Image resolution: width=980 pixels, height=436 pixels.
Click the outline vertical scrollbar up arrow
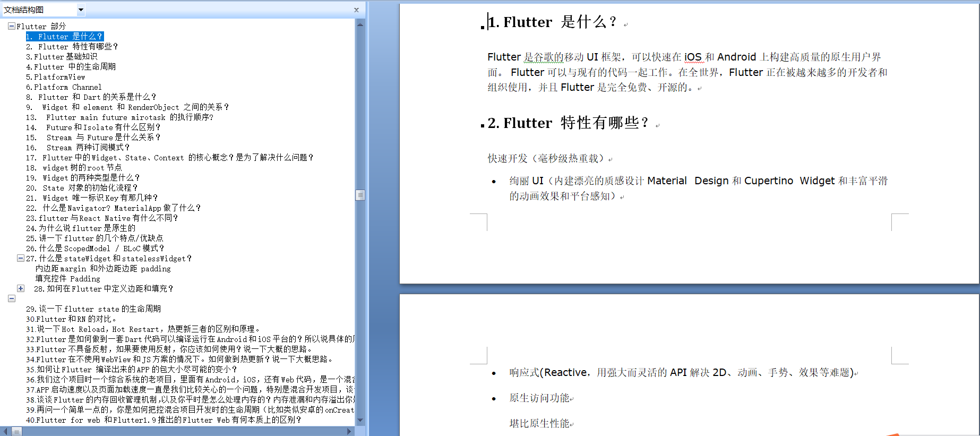click(x=360, y=24)
